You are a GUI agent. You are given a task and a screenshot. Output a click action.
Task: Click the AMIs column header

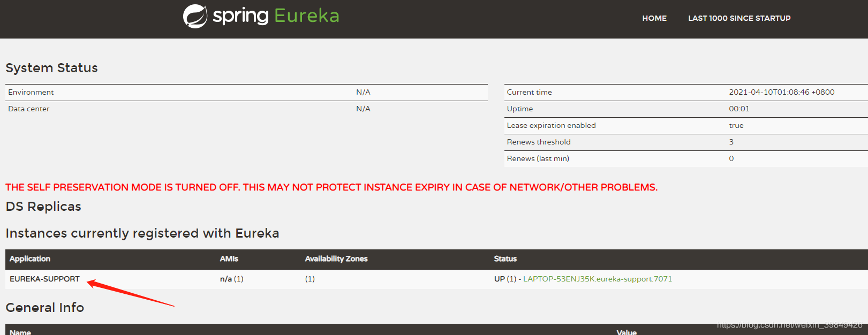pos(229,258)
